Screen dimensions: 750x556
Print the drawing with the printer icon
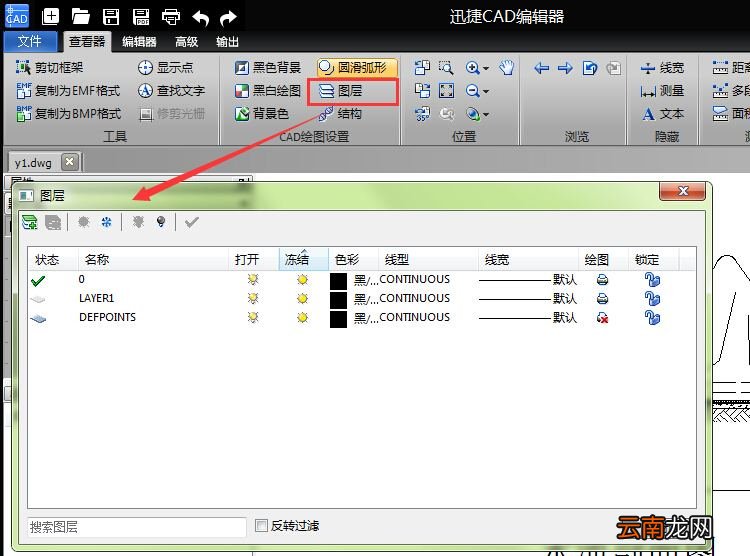pos(171,17)
